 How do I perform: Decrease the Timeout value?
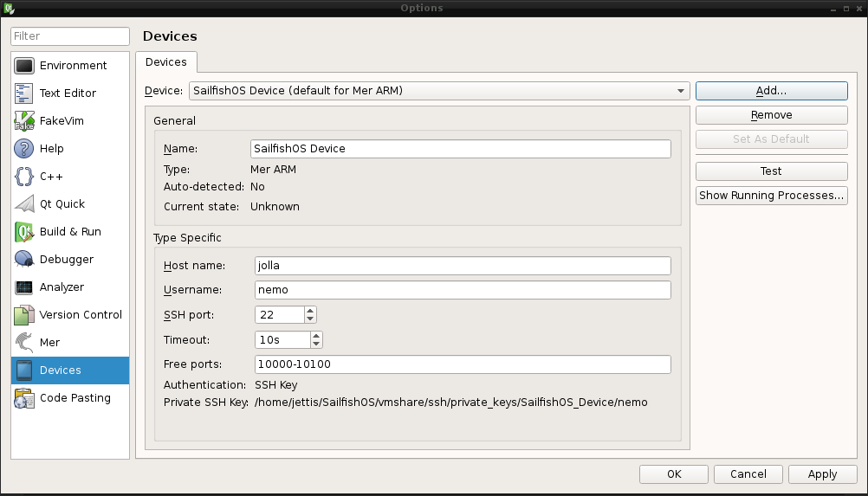coord(316,344)
